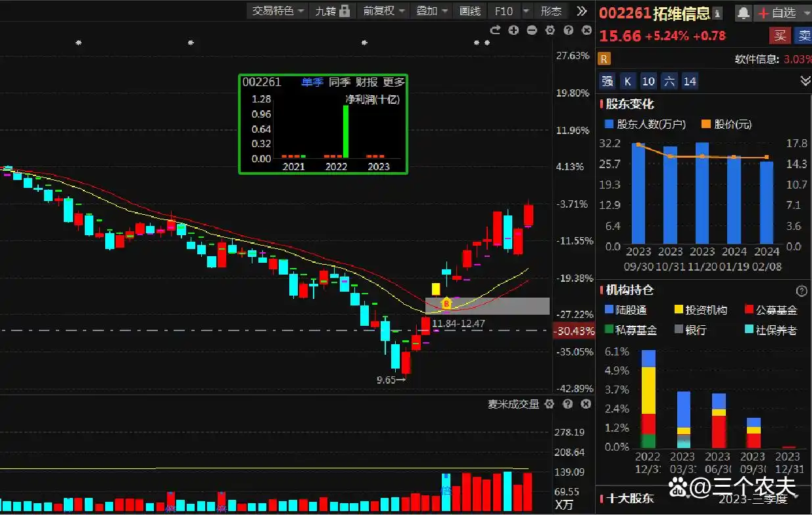Add stock via 自选 button
This screenshot has height=515, width=812.
pyautogui.click(x=777, y=12)
